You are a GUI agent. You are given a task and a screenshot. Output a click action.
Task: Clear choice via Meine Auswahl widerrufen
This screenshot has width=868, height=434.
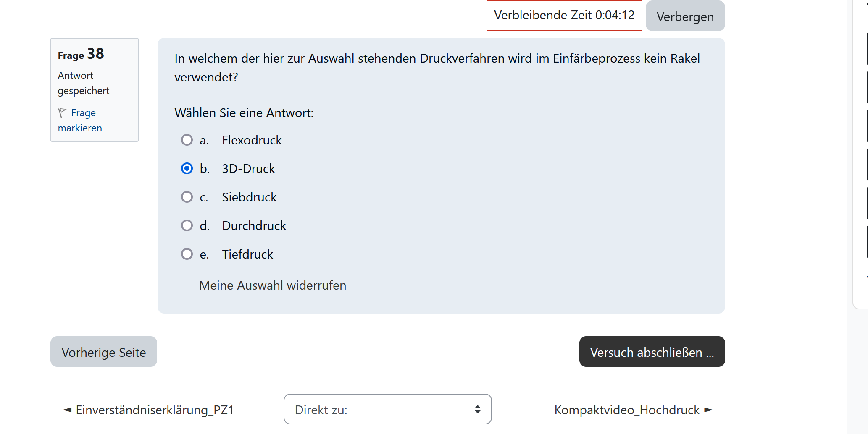tap(273, 285)
